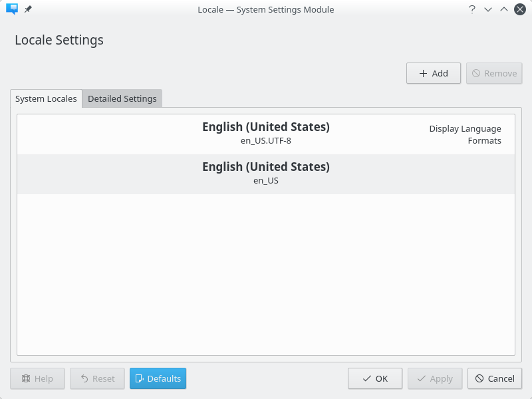Open the window menu app icon

click(11, 9)
